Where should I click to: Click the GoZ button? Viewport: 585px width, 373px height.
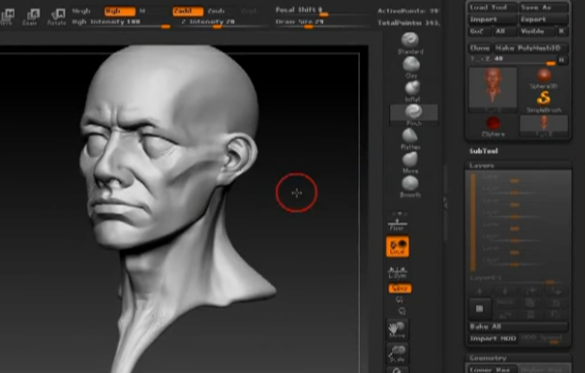(x=479, y=31)
